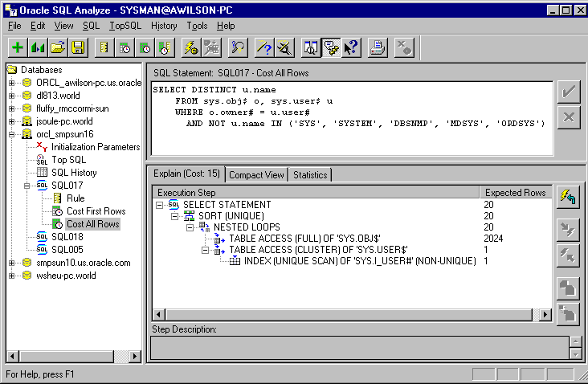Click the green plus add toolbar icon
Viewport: 588px width, 384px height.
(x=18, y=47)
